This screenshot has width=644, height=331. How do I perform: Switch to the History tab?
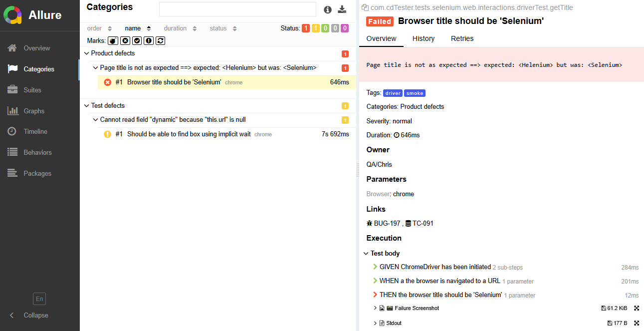pos(424,38)
